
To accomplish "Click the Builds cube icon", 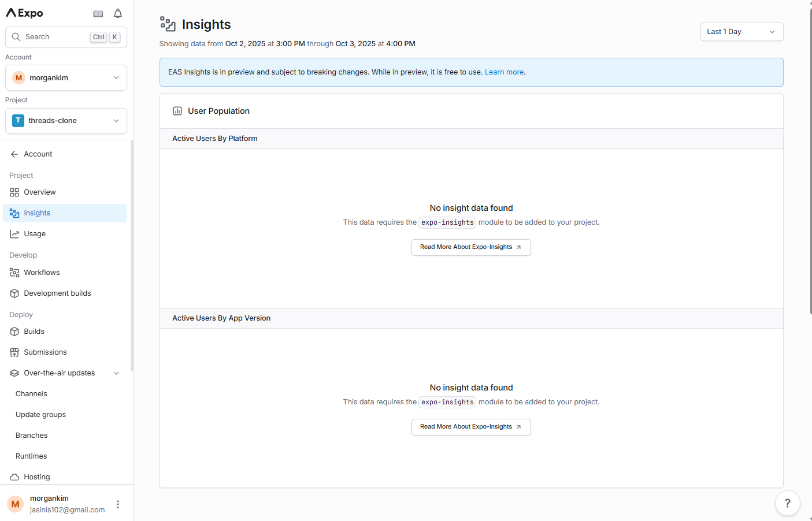I will pyautogui.click(x=14, y=332).
